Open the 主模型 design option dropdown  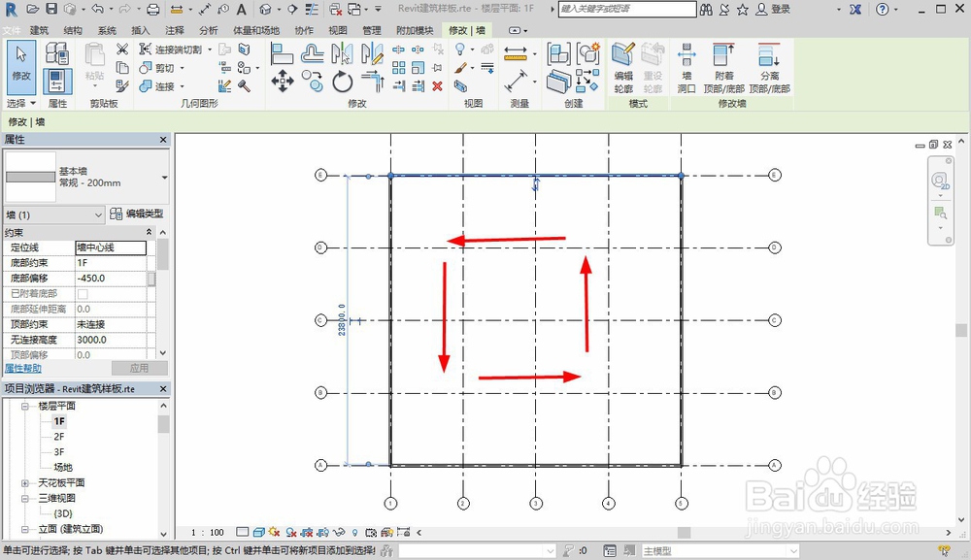(793, 550)
